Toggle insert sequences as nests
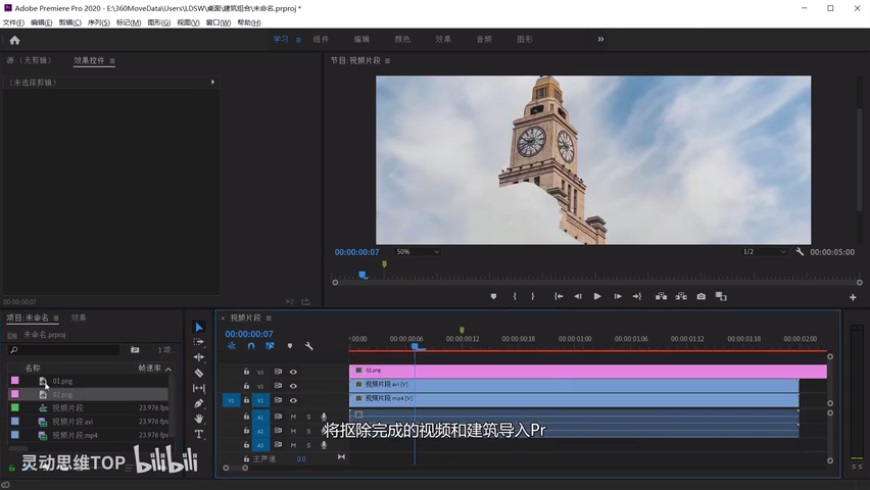The height and width of the screenshot is (490, 870). 231,346
